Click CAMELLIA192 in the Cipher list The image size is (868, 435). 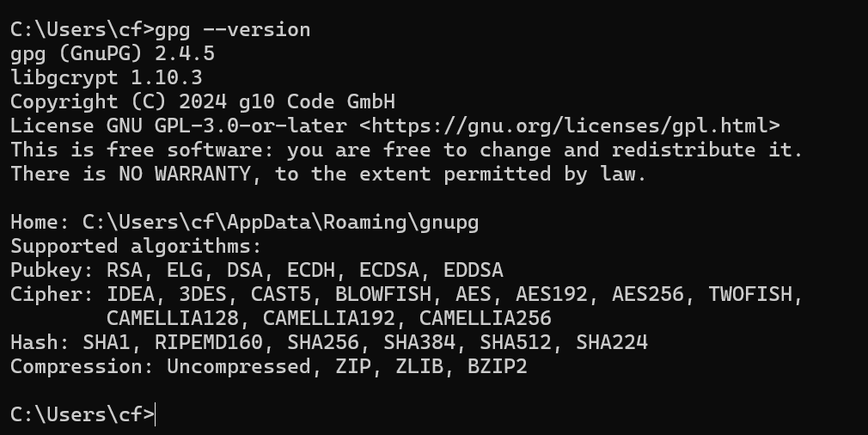pos(329,319)
